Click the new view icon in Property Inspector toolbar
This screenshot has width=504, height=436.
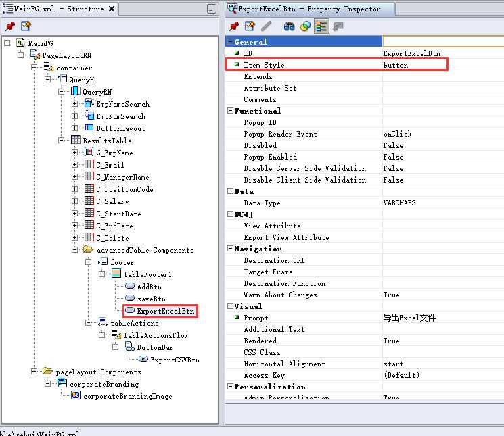tap(250, 26)
